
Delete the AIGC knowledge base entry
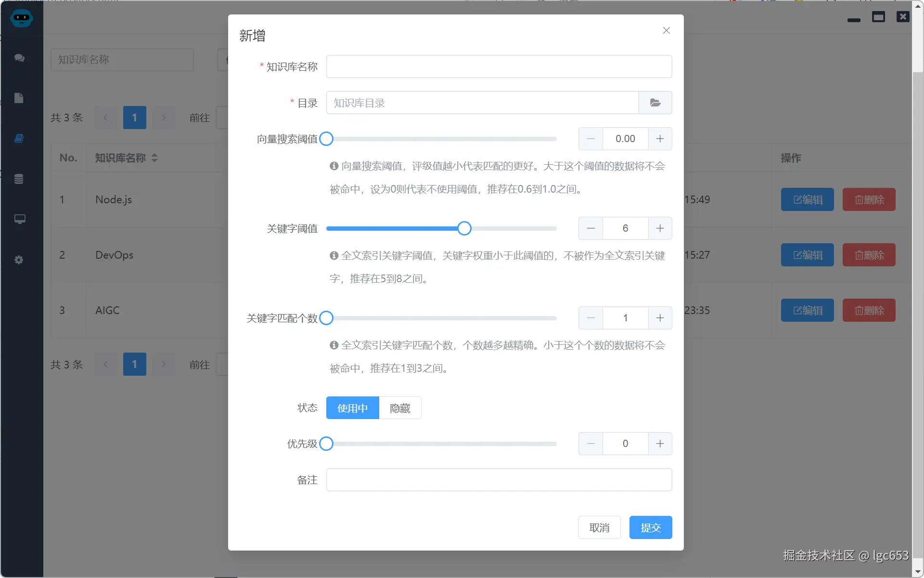point(869,310)
